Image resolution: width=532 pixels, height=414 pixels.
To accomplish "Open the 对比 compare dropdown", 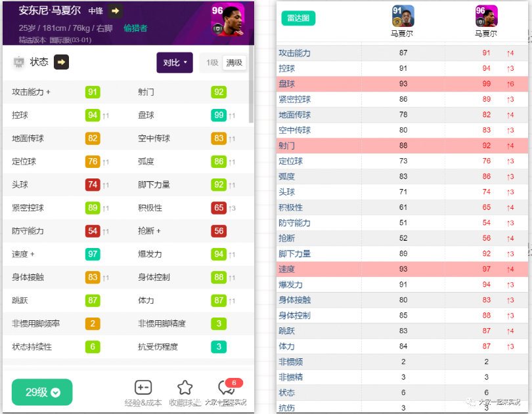I will 175,63.
